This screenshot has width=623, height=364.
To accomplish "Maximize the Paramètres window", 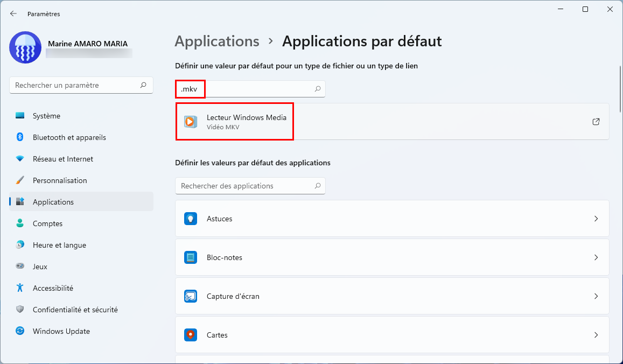I will click(585, 9).
